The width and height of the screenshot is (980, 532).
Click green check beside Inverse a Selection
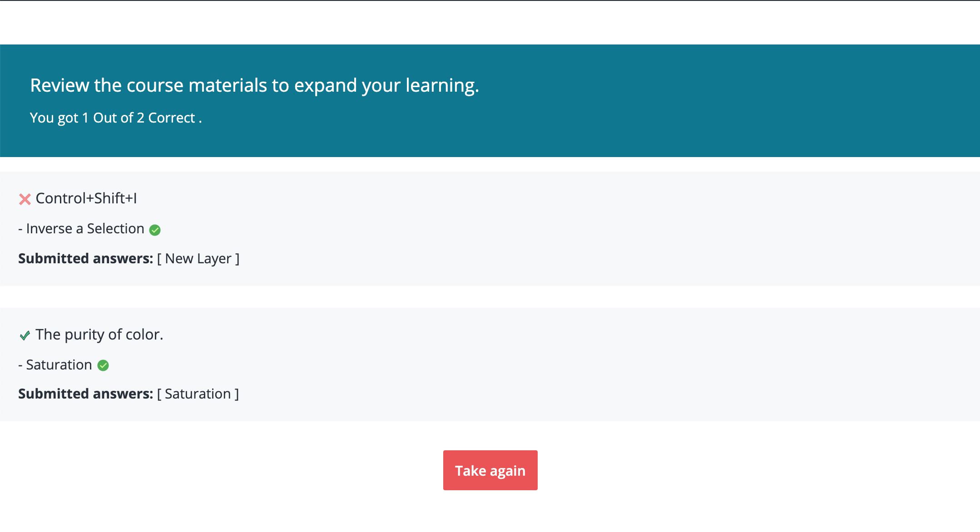(155, 230)
